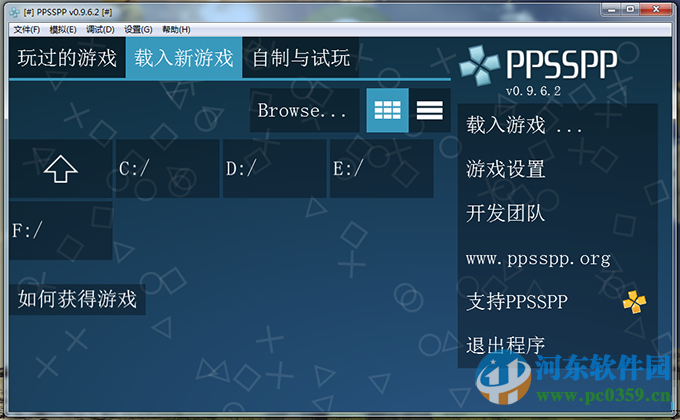Close the PPSSPP window

(655, 9)
